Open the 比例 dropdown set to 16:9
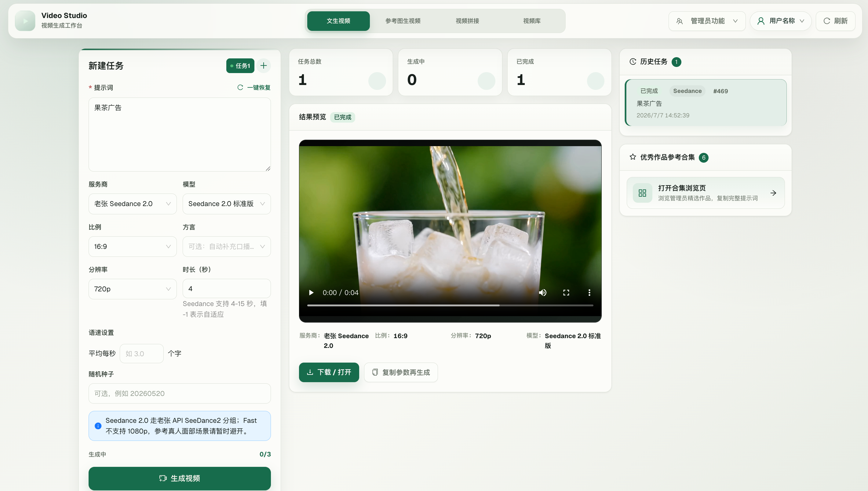This screenshot has height=491, width=868. coord(133,246)
